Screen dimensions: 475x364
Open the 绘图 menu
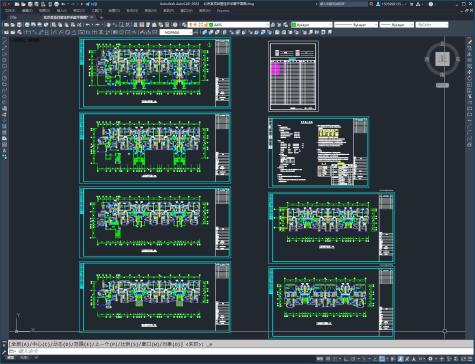[x=114, y=11]
